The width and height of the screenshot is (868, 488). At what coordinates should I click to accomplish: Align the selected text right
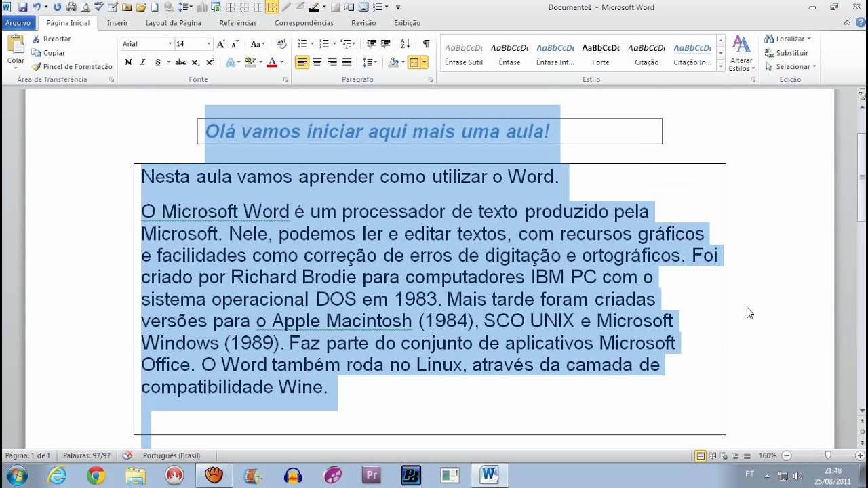(x=332, y=62)
